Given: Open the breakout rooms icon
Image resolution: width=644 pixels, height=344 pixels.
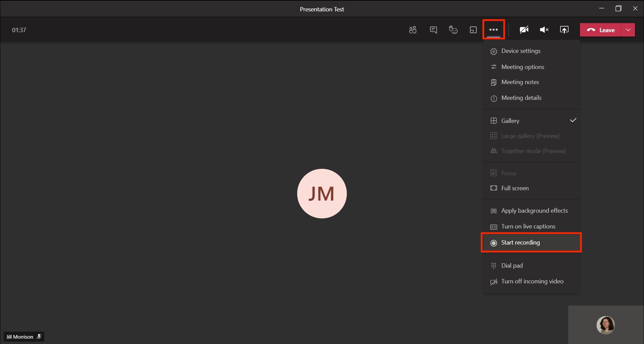Looking at the screenshot, I should [x=473, y=30].
